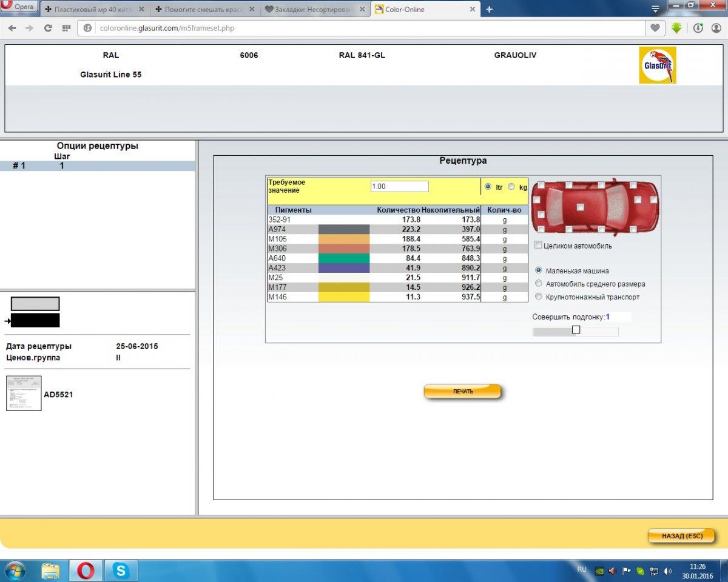Screen dimensions: 728x582
Task: Select Автомобиль среднего размера option
Action: coord(539,284)
